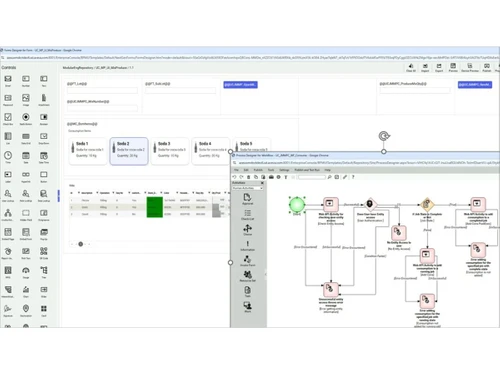
Task: Select the Soda 4 card
Action: [211, 151]
